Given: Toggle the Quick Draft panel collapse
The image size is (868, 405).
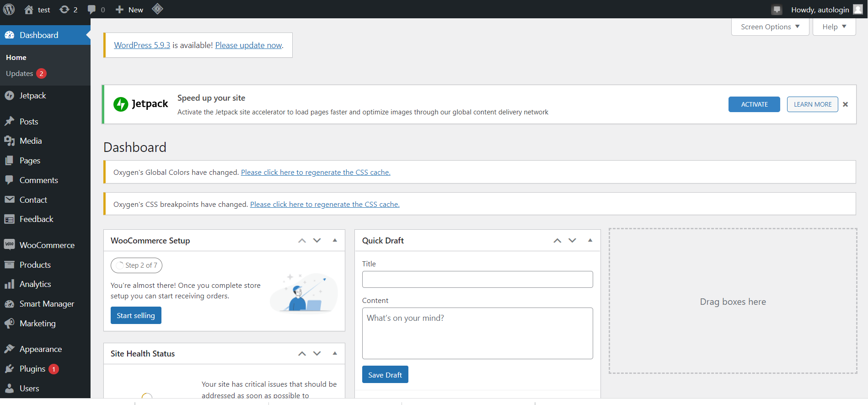Looking at the screenshot, I should tap(590, 240).
